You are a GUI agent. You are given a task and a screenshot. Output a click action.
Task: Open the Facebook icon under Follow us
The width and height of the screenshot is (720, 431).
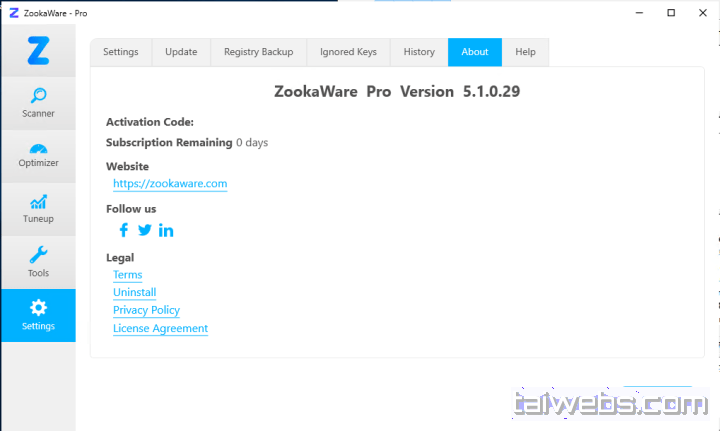click(123, 230)
